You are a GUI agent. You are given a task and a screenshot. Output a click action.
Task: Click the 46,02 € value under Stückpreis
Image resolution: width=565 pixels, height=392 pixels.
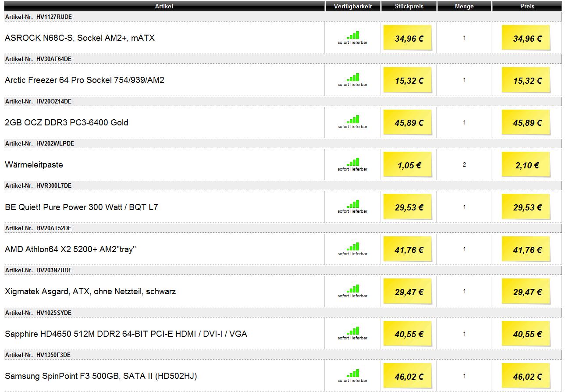pos(409,377)
